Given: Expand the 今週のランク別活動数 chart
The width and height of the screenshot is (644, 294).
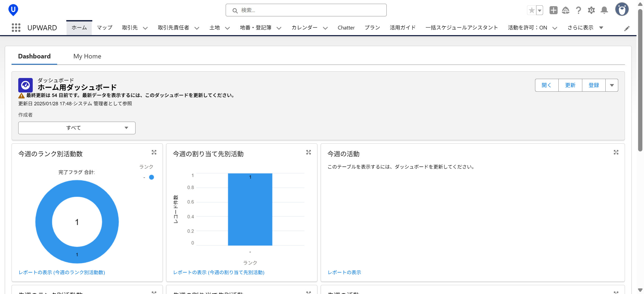Looking at the screenshot, I should pyautogui.click(x=154, y=152).
